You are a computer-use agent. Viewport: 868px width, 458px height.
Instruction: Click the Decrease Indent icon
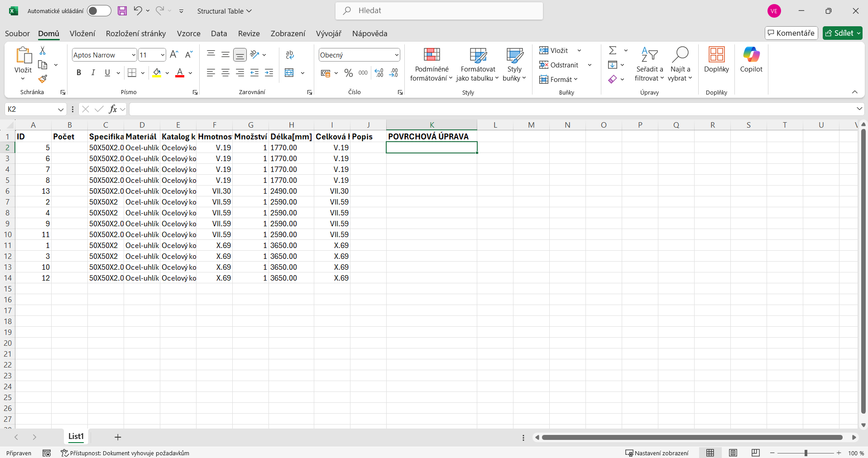[x=254, y=73]
